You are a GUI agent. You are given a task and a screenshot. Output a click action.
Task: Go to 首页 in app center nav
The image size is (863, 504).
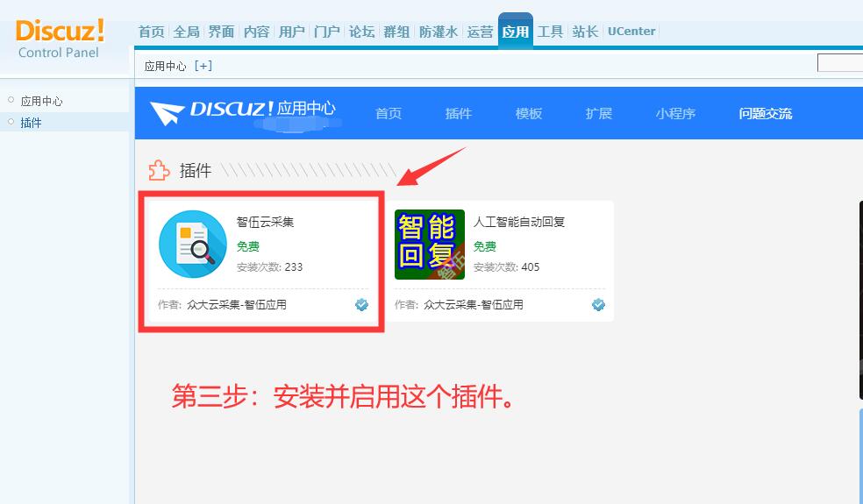(x=389, y=113)
